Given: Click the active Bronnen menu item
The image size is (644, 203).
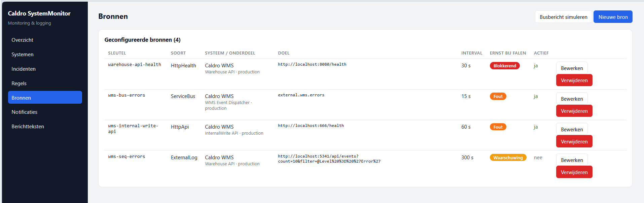Looking at the screenshot, I should 45,98.
